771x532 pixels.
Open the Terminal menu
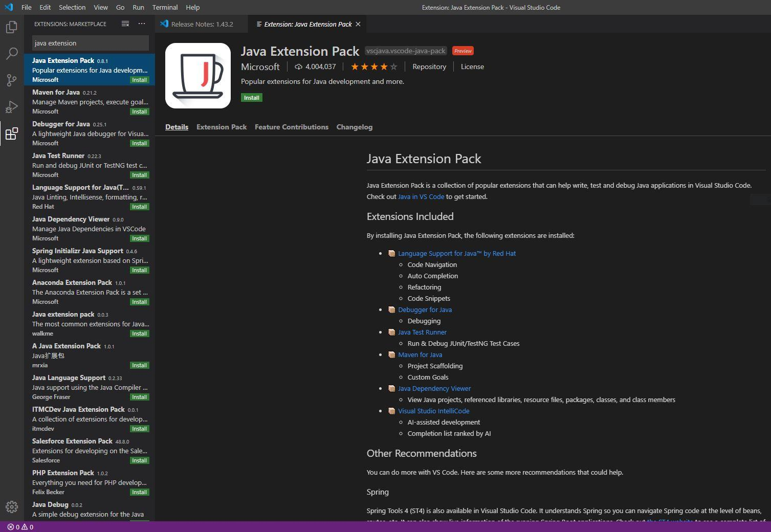pos(165,7)
